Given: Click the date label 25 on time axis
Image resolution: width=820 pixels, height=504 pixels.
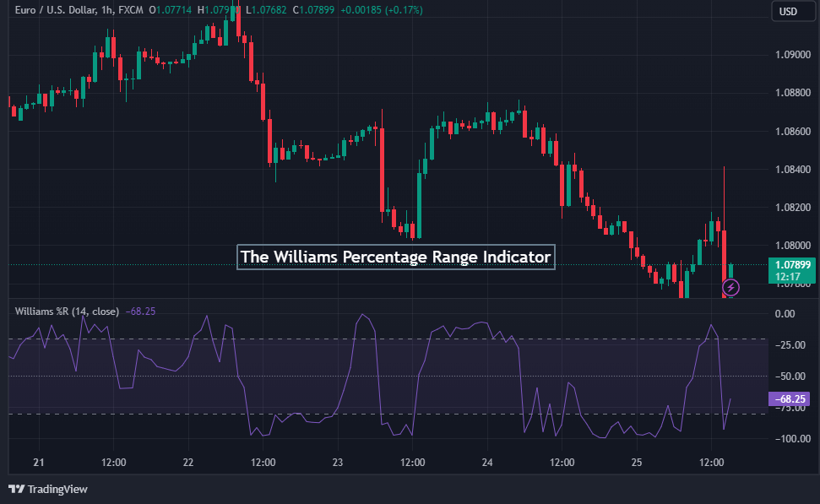Looking at the screenshot, I should [x=637, y=462].
